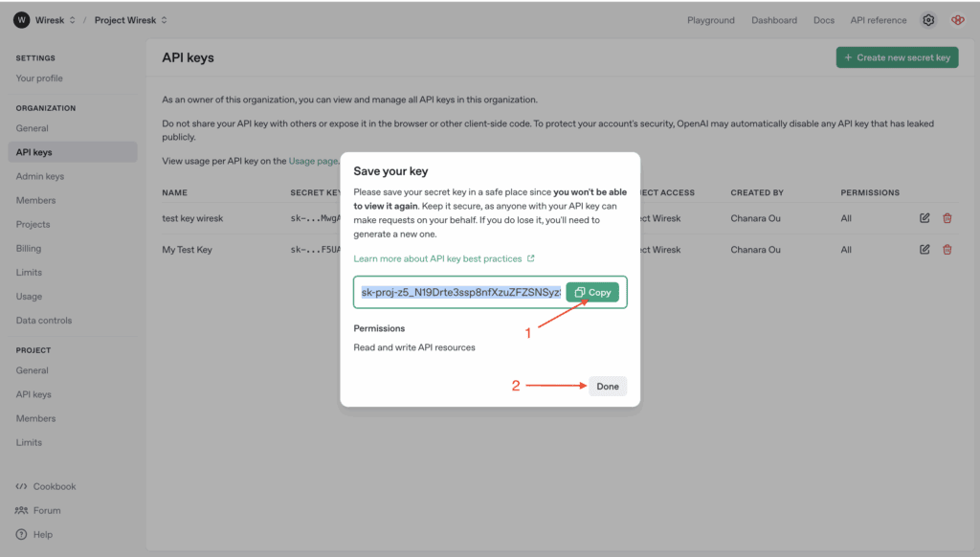Select the secret key text field
Image resolution: width=980 pixels, height=557 pixels.
pos(460,292)
